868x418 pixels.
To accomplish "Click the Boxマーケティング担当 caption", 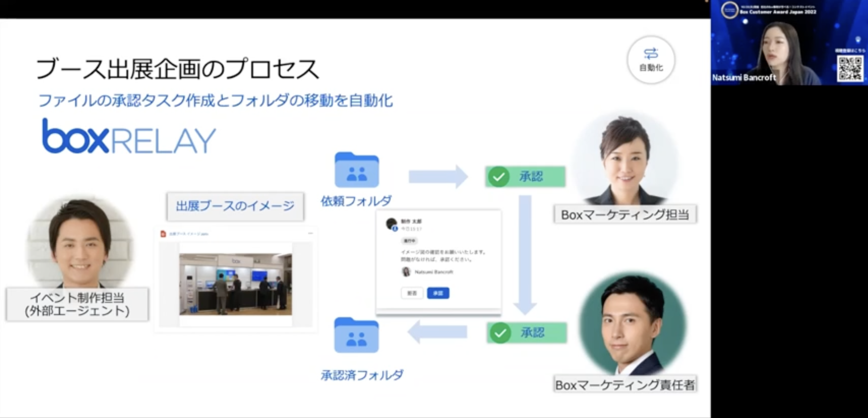I will [625, 214].
